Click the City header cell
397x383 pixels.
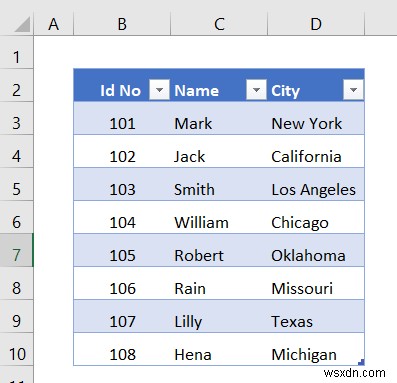(316, 85)
